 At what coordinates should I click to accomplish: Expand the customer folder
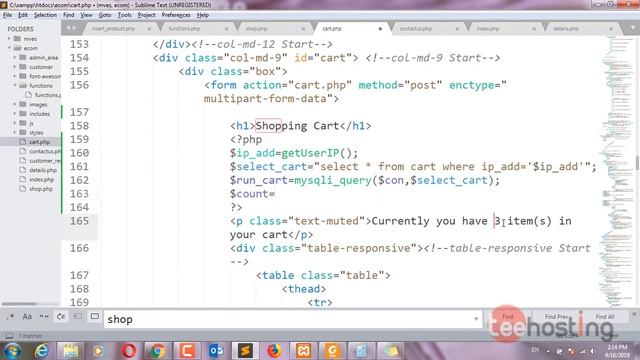coord(15,67)
